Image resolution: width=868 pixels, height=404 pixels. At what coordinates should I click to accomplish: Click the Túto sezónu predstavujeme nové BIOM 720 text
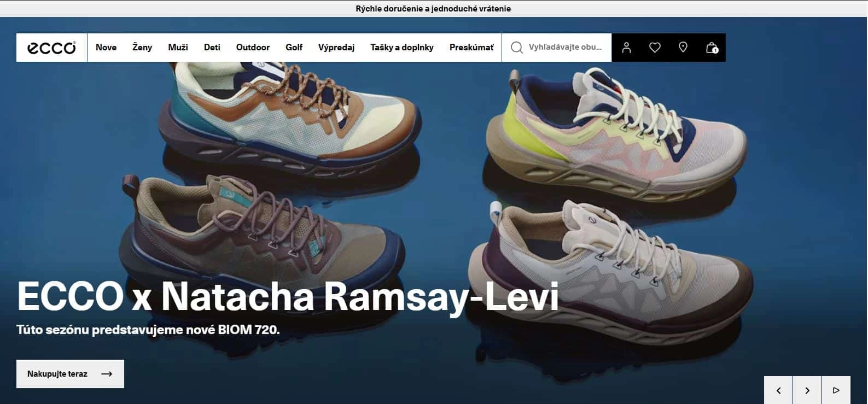point(148,330)
